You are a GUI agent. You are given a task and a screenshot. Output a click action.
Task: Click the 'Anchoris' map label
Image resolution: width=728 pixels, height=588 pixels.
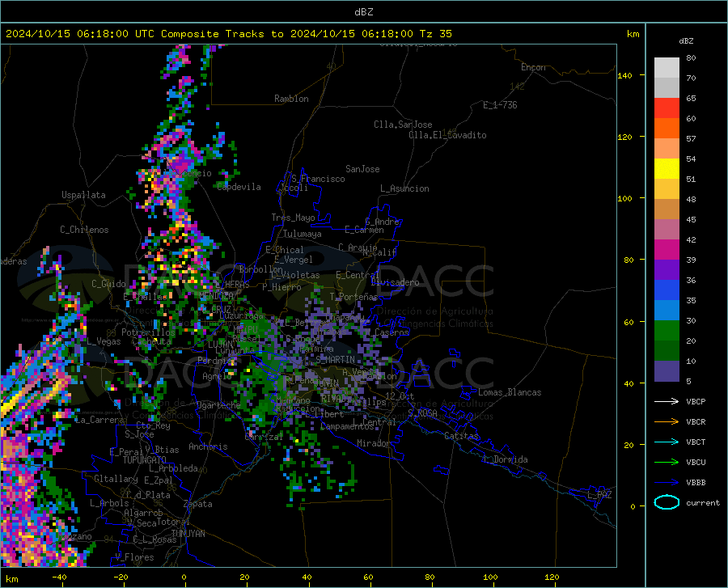click(x=208, y=446)
